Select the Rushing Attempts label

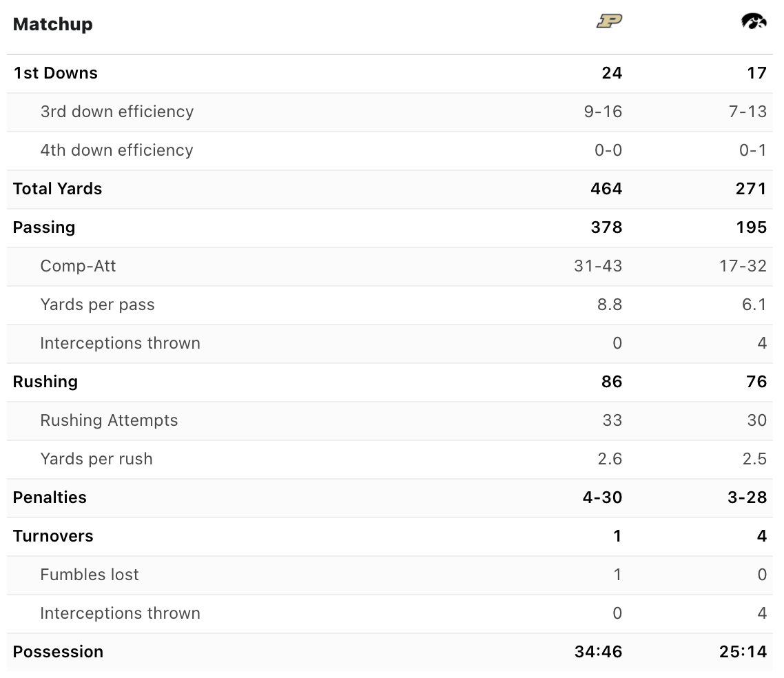(x=109, y=420)
